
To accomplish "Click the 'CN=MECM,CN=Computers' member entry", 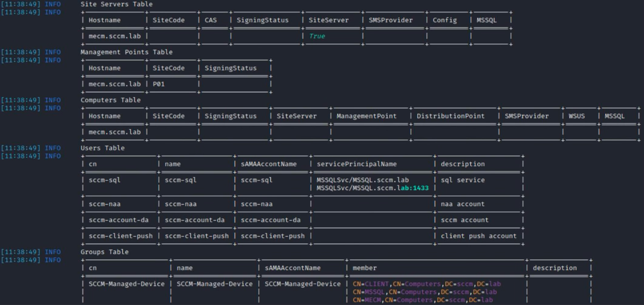I will click(x=423, y=300).
